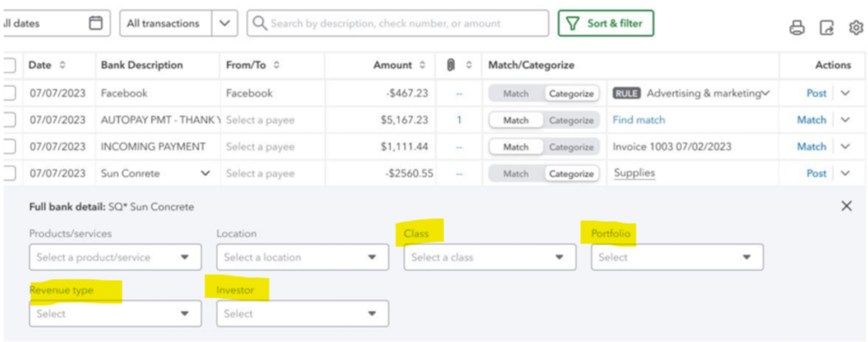Image resolution: width=868 pixels, height=342 pixels.
Task: Click the Sort & filter button
Action: tap(605, 23)
